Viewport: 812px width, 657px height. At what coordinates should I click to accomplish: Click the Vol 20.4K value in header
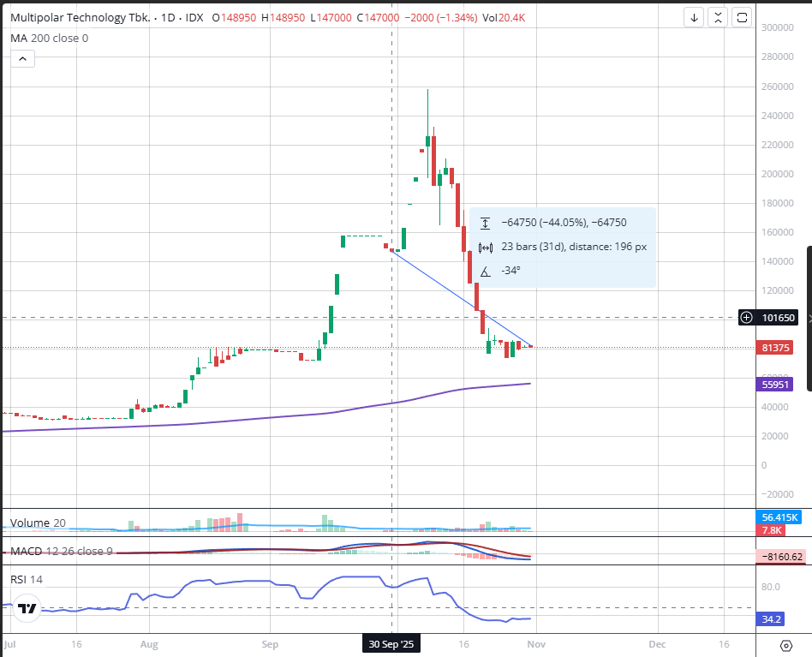504,18
